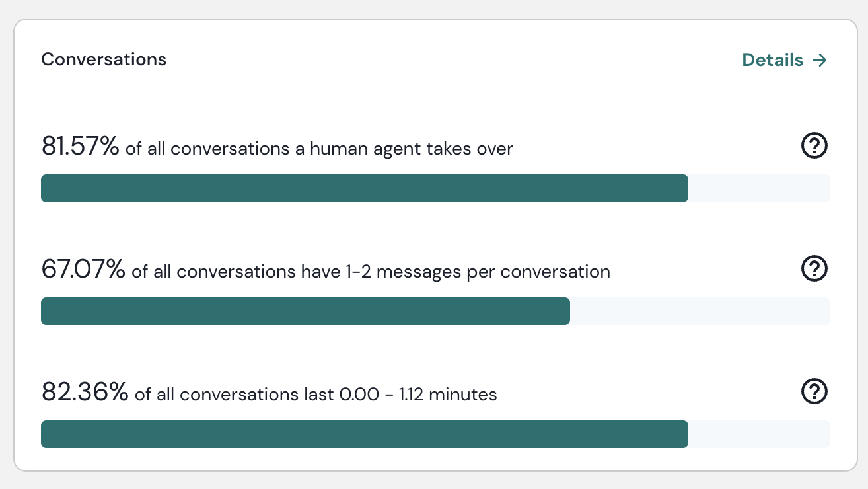Click the 'human agent takes over' text

click(403, 149)
